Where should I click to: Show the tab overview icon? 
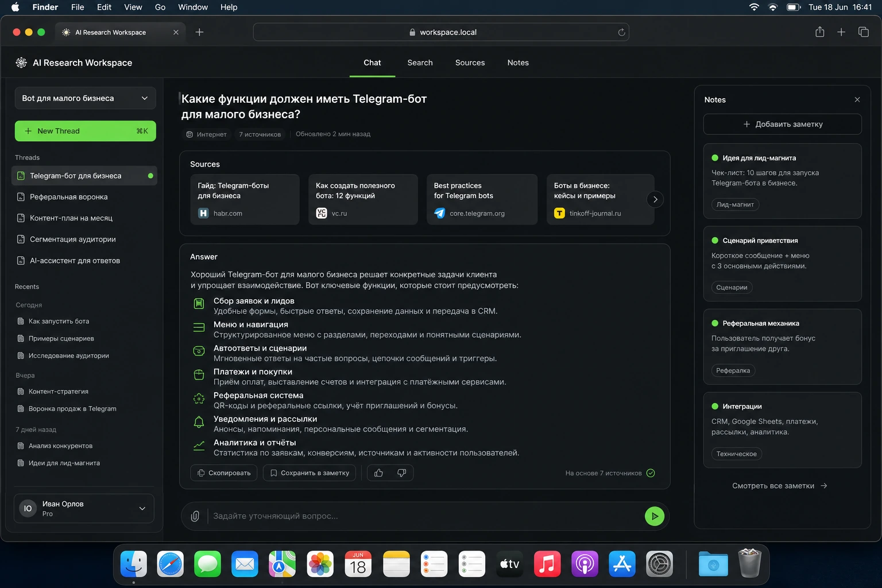(863, 32)
